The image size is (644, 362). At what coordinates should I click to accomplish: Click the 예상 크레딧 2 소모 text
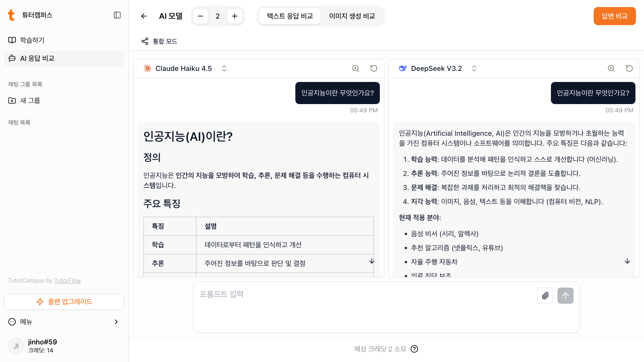coord(380,349)
